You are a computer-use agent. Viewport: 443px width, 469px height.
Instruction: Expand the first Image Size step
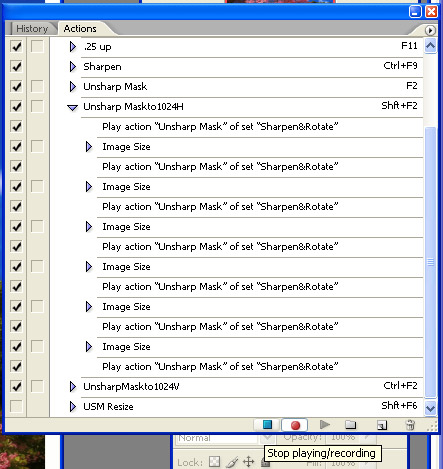[x=89, y=147]
